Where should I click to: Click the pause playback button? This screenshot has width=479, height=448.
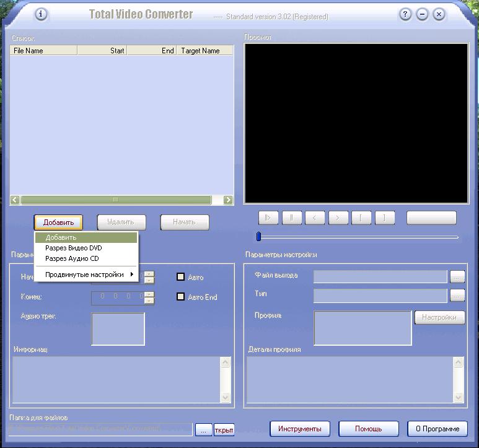292,217
